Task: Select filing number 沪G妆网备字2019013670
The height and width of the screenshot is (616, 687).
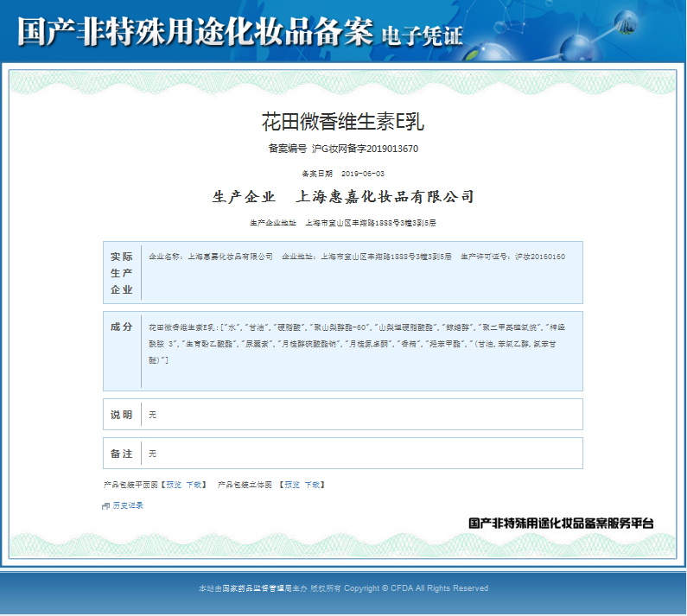Action: tap(365, 149)
